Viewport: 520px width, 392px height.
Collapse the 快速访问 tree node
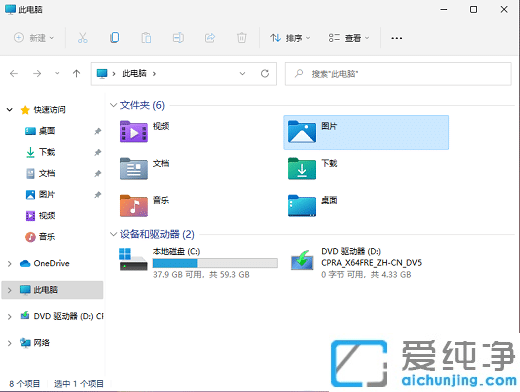point(10,110)
